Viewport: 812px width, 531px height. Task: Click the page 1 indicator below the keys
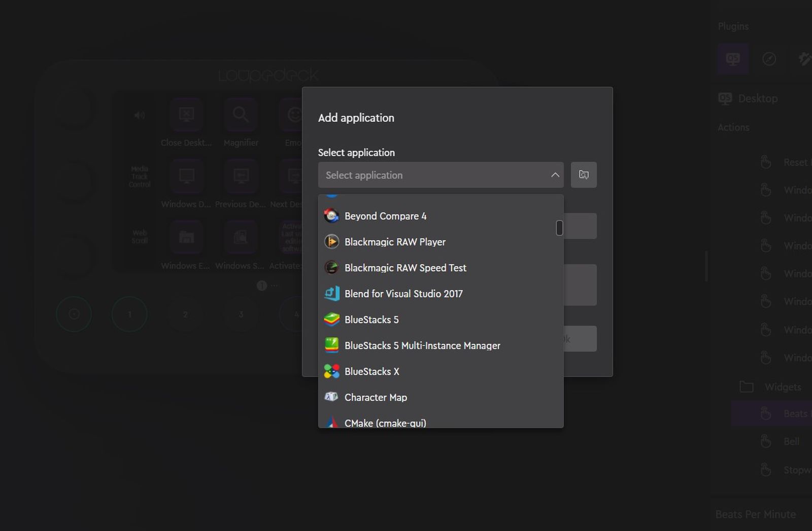pyautogui.click(x=262, y=286)
